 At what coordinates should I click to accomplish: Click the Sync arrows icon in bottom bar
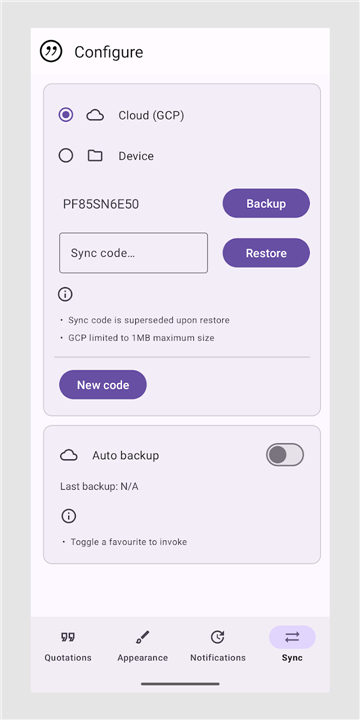click(x=292, y=637)
